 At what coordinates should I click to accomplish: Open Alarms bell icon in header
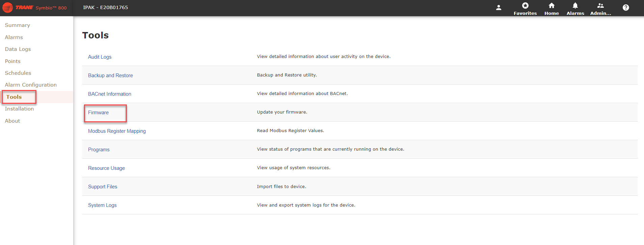click(x=575, y=6)
